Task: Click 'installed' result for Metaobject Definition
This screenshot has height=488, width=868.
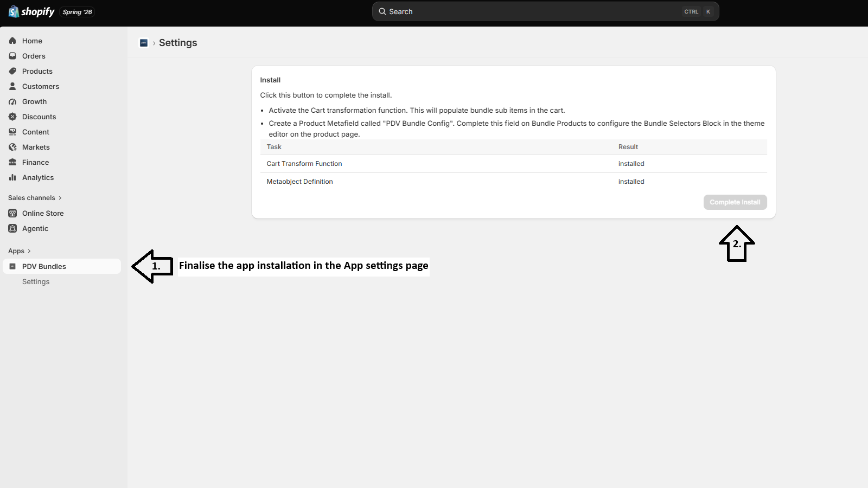Action: (631, 182)
